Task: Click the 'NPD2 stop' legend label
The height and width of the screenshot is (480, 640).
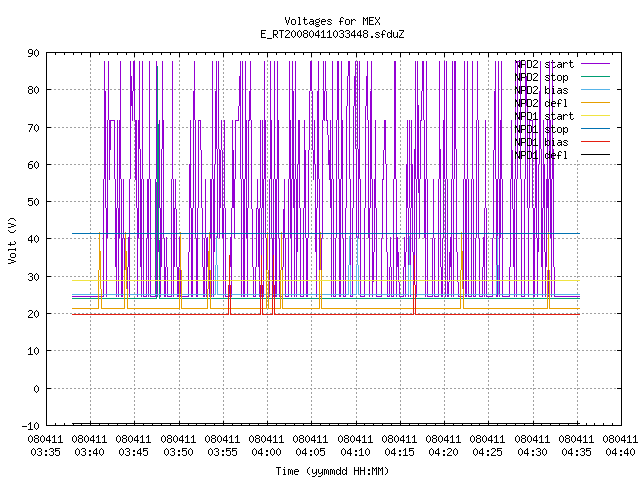Action: pyautogui.click(x=541, y=77)
